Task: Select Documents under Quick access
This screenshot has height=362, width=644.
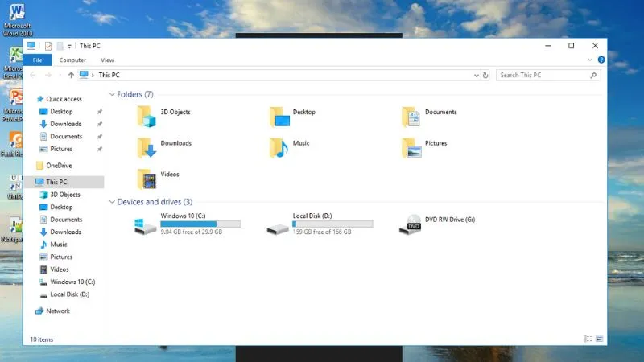Action: [66, 136]
